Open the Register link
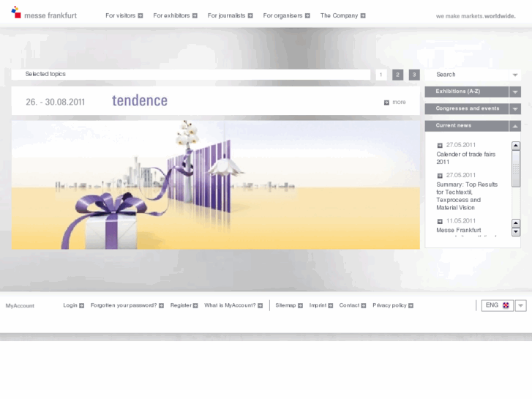The height and width of the screenshot is (399, 532). pos(181,305)
